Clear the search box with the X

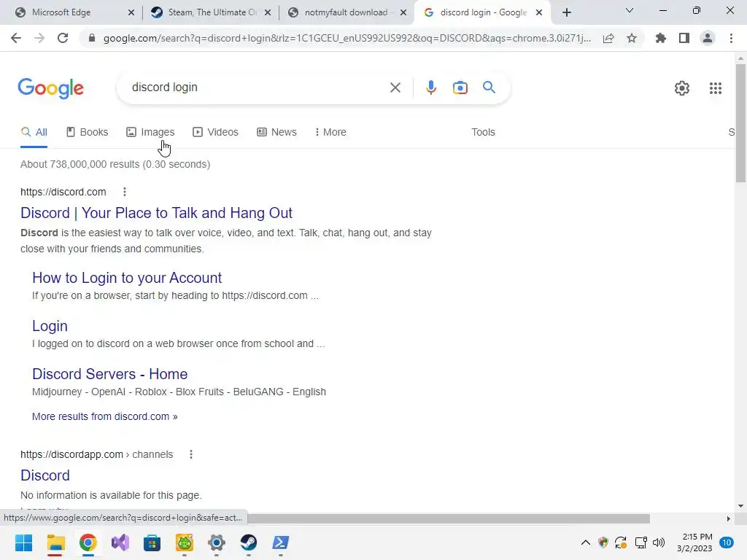pyautogui.click(x=395, y=87)
